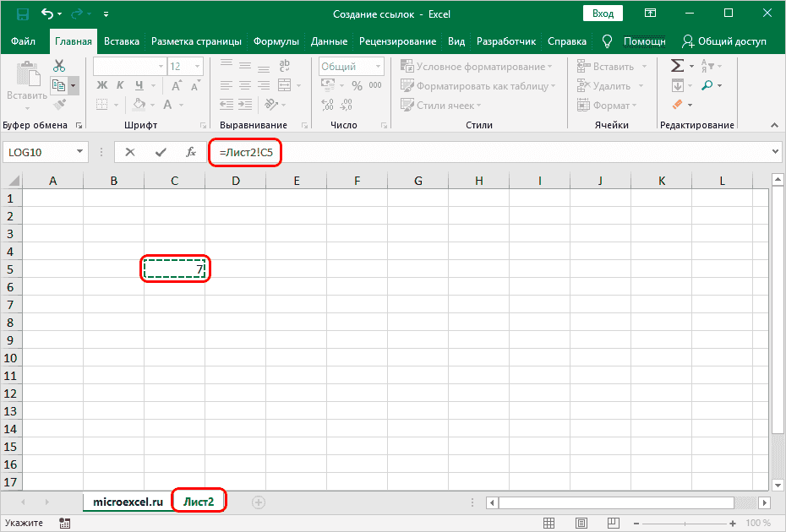Click the Clear eraser icon
The width and height of the screenshot is (786, 532).
677,105
